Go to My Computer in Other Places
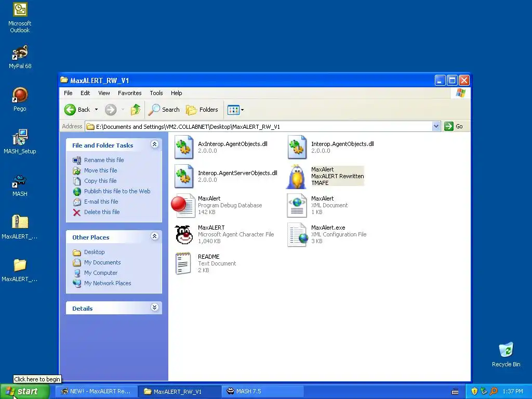Viewport: 532px width, 399px height. click(101, 273)
